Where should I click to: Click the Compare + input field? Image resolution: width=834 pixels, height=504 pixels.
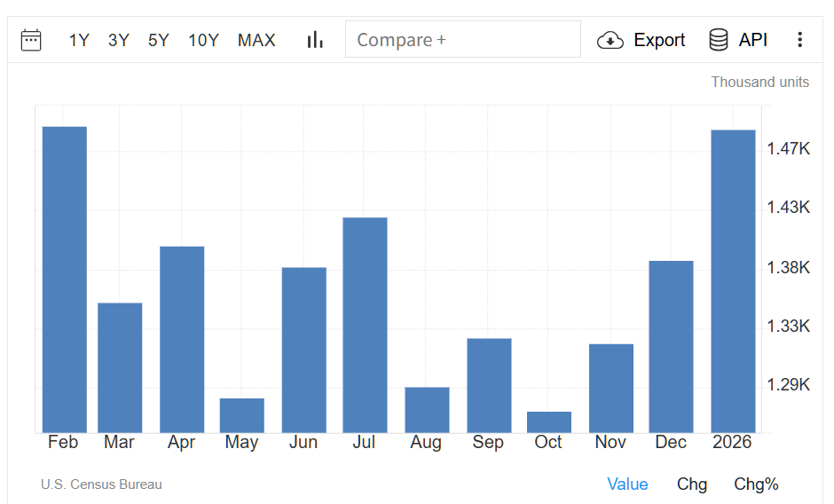point(462,40)
